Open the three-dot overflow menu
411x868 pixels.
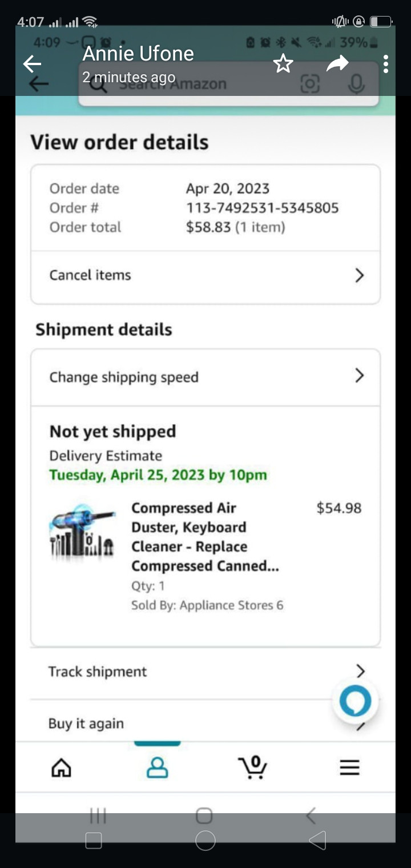386,64
